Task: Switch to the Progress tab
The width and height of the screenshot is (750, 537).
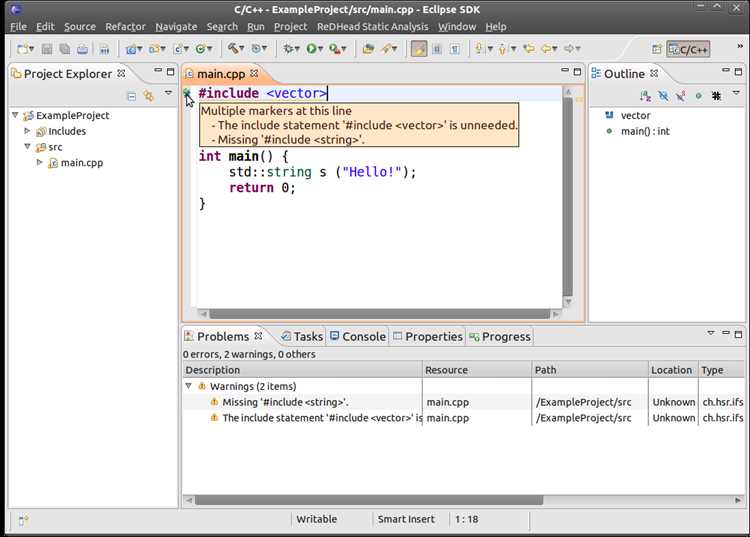Action: (x=500, y=337)
